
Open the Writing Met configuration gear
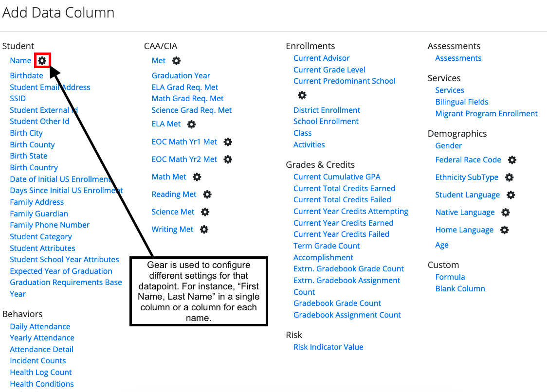205,229
